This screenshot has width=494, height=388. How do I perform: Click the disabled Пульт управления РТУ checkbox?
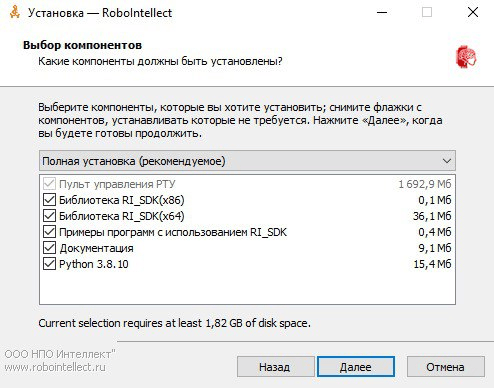pos(49,184)
